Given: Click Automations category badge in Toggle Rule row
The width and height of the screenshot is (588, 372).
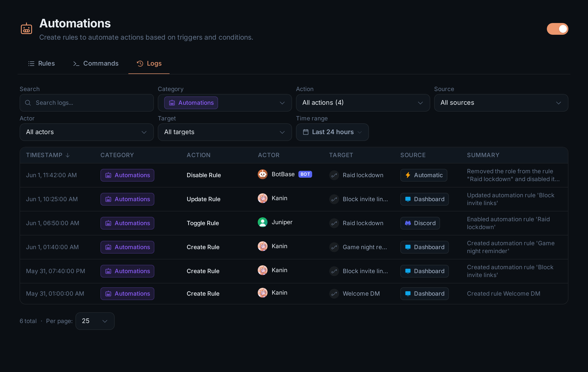Looking at the screenshot, I should 127,223.
